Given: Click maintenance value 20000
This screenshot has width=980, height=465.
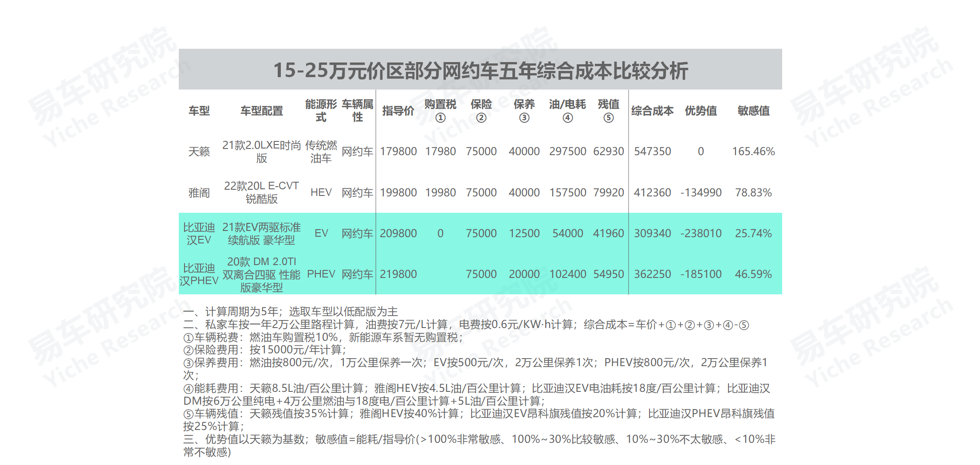Looking at the screenshot, I should pyautogui.click(x=524, y=274).
